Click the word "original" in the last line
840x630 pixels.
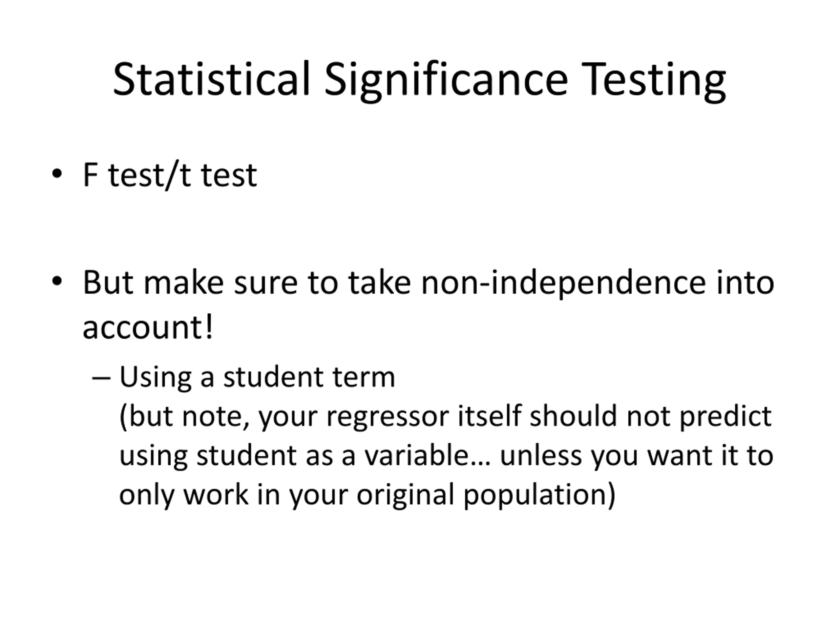405,495
